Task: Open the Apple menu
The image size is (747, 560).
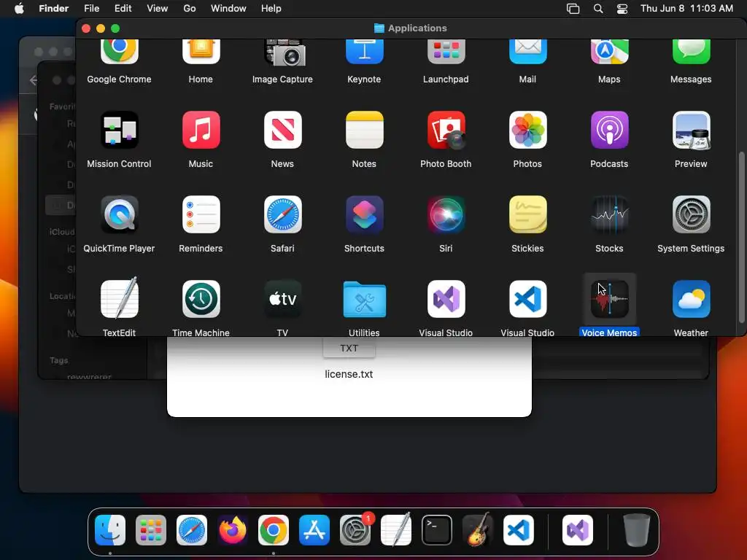Action: click(19, 9)
